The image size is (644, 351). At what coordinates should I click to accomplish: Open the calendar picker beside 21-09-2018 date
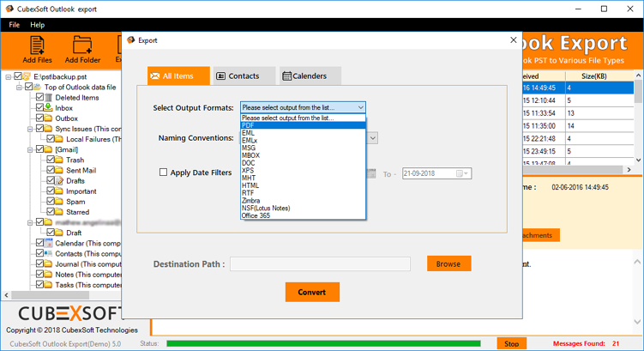[461, 173]
